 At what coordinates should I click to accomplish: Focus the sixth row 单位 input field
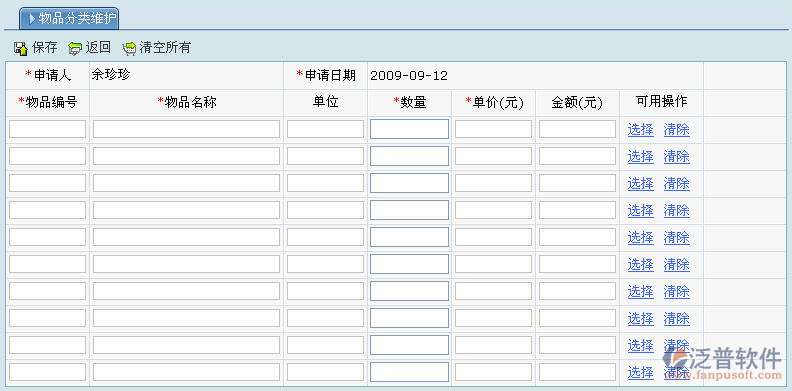point(325,264)
